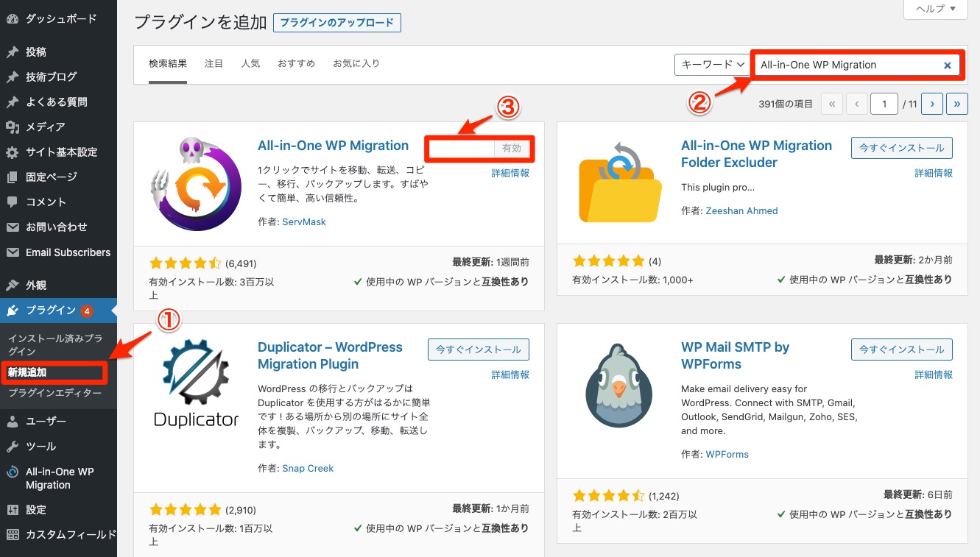The width and height of the screenshot is (980, 557).
Task: Click the お問い合わせ envelope icon
Action: pyautogui.click(x=12, y=227)
